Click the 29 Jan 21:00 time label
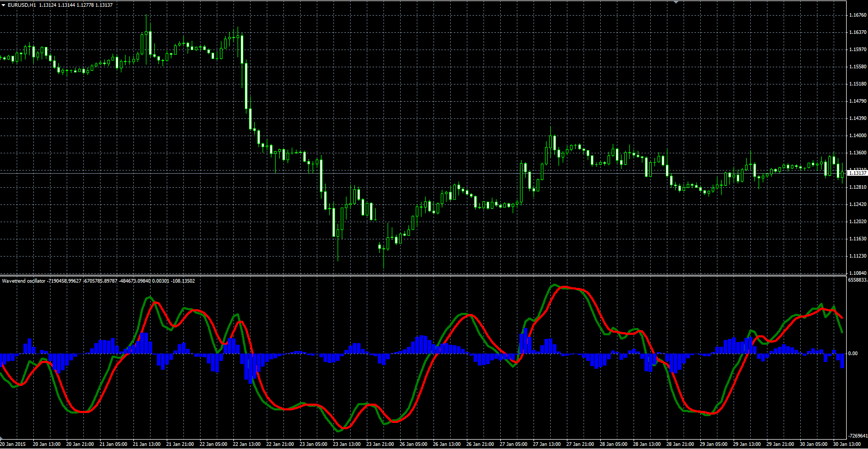This screenshot has width=868, height=449. pos(780,444)
